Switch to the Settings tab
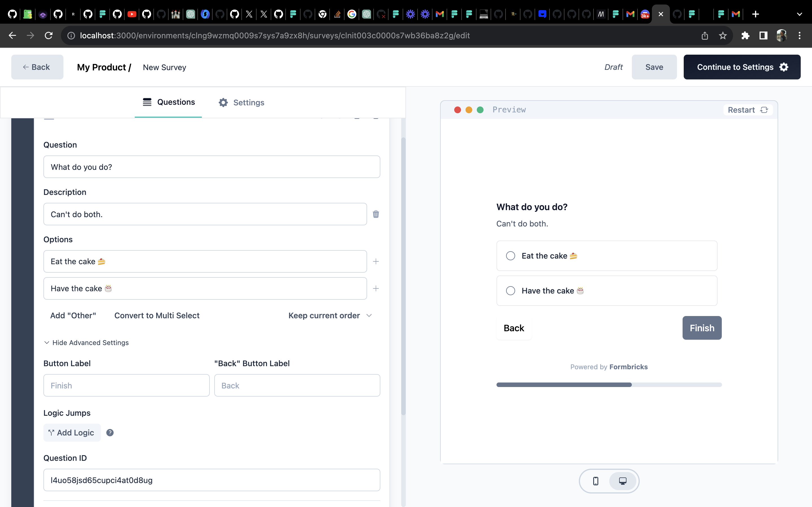Image resolution: width=812 pixels, height=507 pixels. coord(241,102)
